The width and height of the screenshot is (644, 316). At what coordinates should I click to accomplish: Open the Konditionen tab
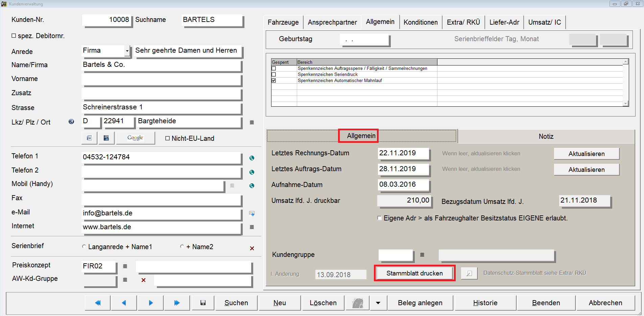pos(421,22)
